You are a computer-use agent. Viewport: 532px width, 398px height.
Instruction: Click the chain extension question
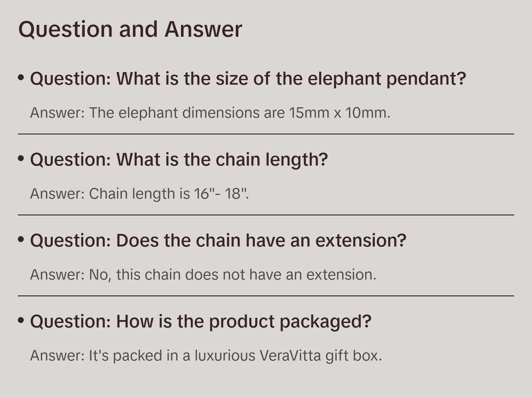(218, 241)
